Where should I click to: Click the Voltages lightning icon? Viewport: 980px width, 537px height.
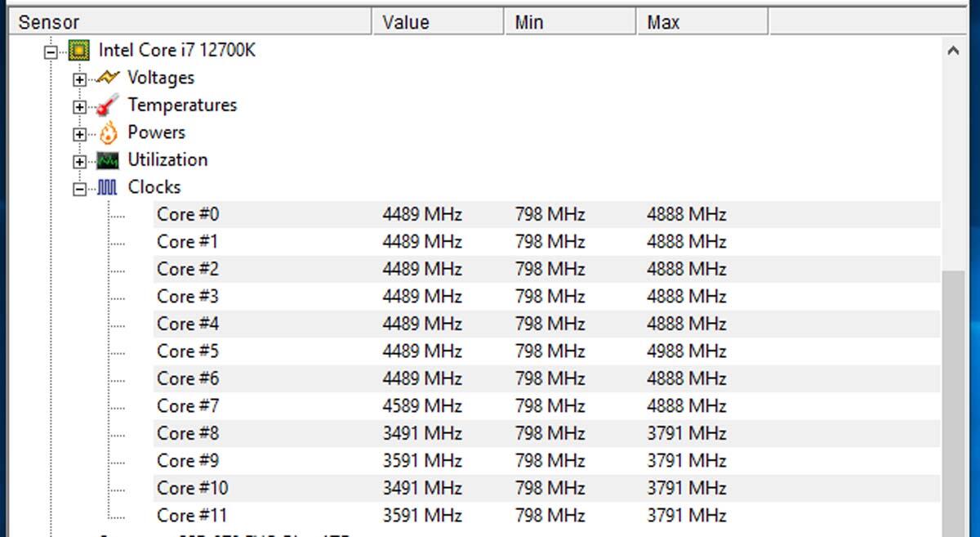108,78
